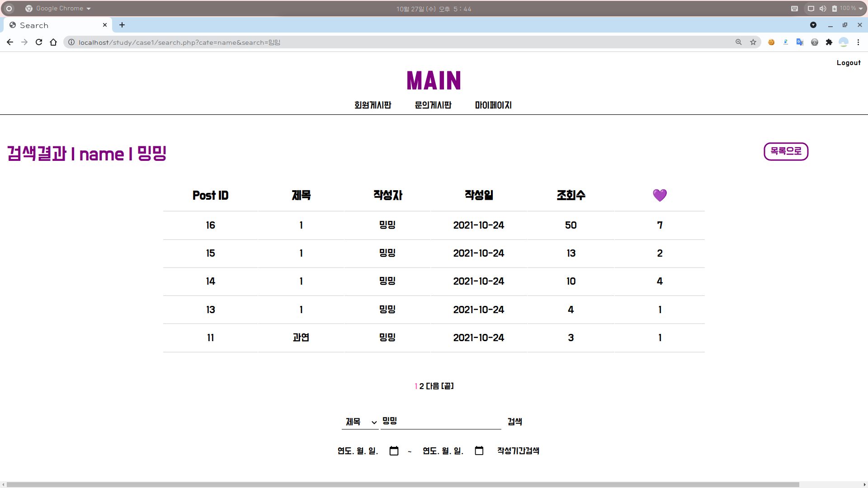Open start date calendar picker icon
This screenshot has width=868, height=488.
coord(394,451)
